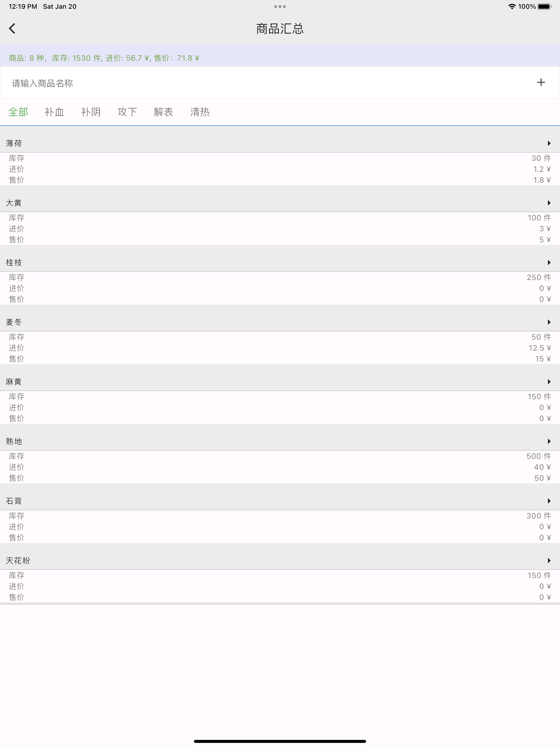Viewport: 560px width, 747px height.
Task: Switch to the 补血 tab
Action: click(x=54, y=112)
